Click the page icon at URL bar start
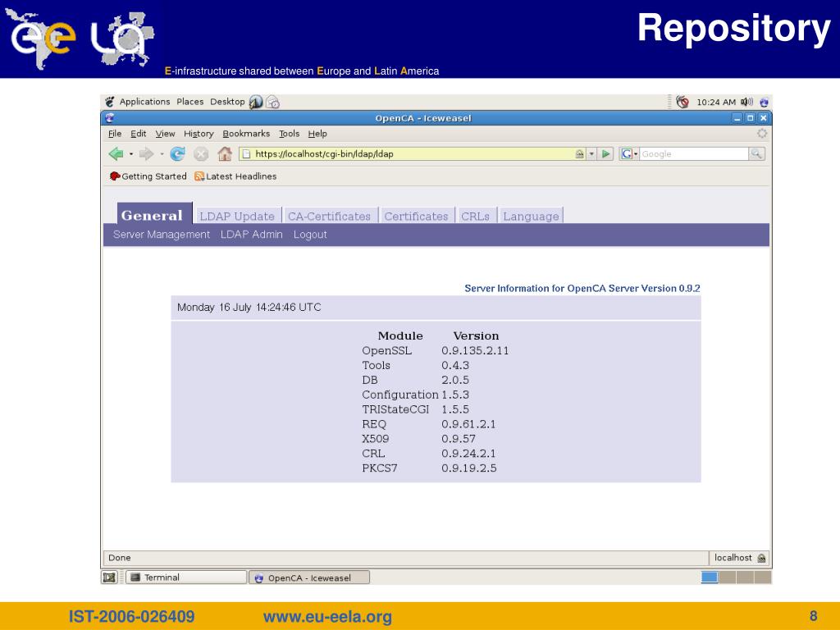 [x=246, y=153]
